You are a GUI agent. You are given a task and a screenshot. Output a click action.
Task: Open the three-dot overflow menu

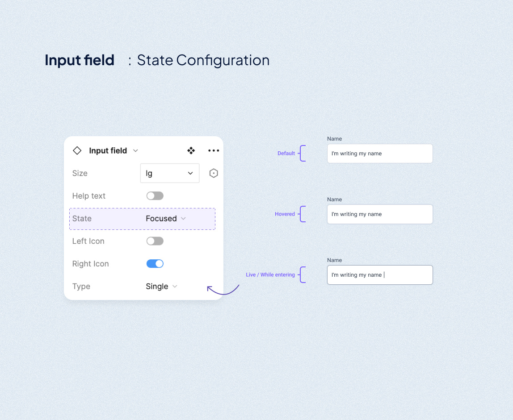pyautogui.click(x=213, y=150)
